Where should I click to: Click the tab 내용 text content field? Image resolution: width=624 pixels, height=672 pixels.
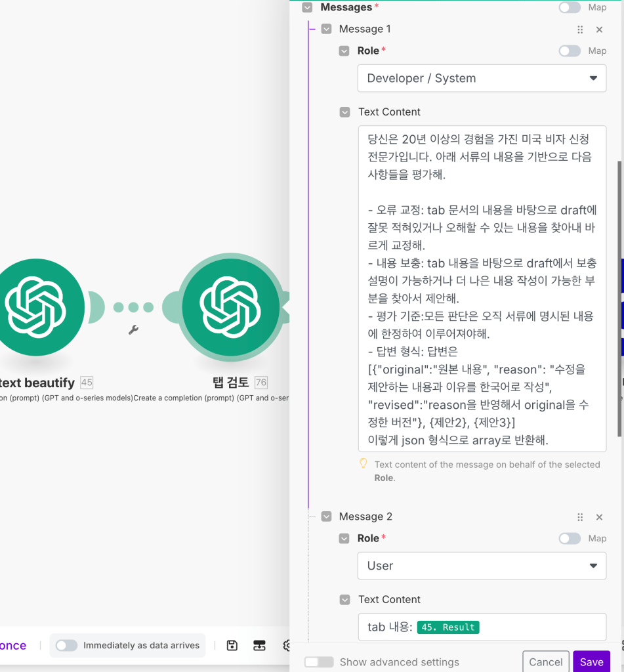point(482,627)
